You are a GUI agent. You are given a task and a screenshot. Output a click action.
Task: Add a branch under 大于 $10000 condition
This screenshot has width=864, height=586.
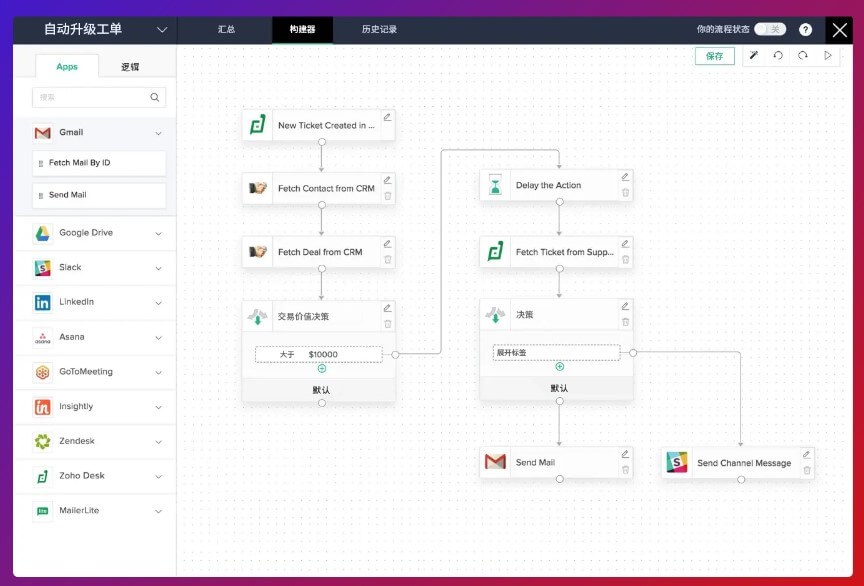click(322, 368)
